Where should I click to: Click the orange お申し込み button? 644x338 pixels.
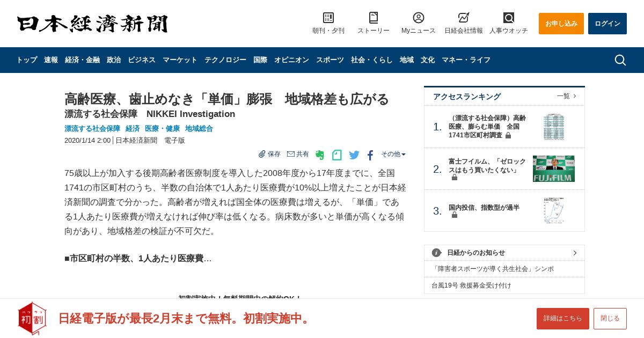pos(561,24)
